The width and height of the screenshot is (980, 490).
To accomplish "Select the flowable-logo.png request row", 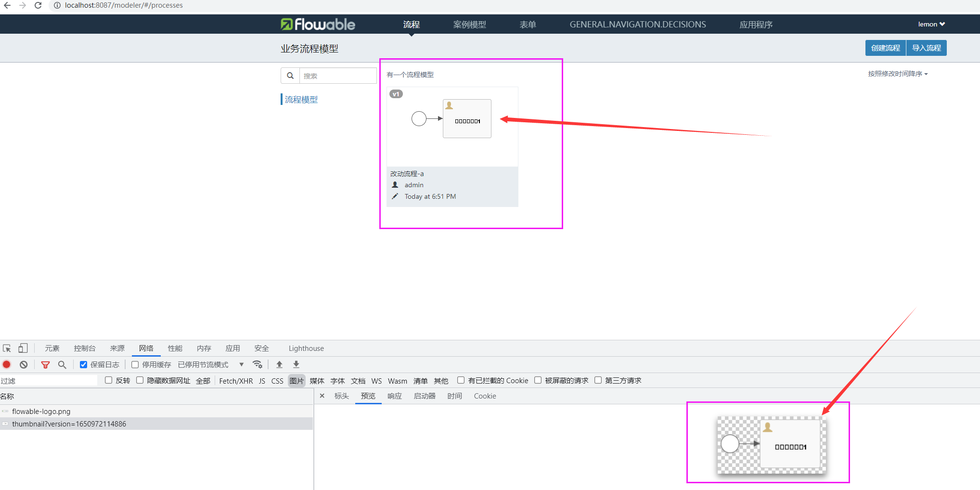I will click(x=156, y=411).
